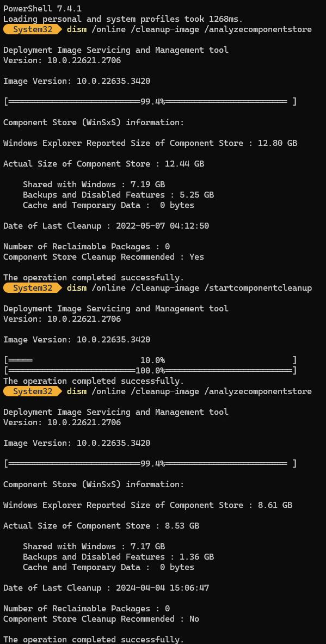The width and height of the screenshot is (326, 644).
Task: Select the Actual Size 8.53 GB line
Action: click(101, 526)
